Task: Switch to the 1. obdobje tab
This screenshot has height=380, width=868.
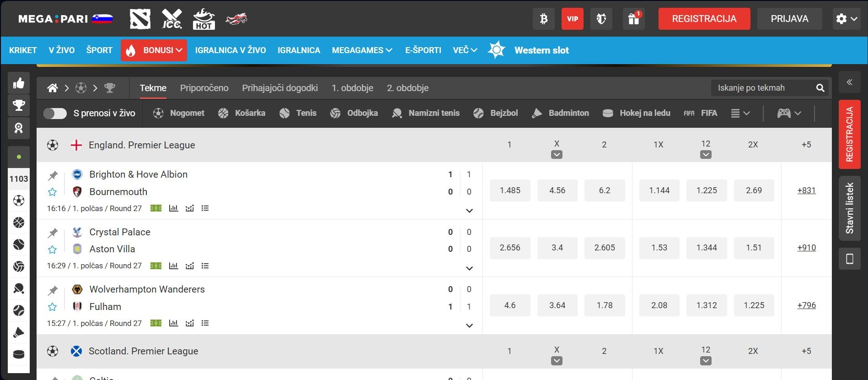Action: click(352, 88)
